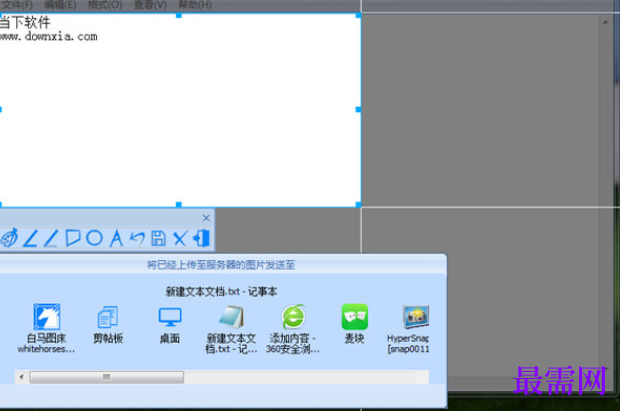Select the ellipse drawing tool
Image resolution: width=625 pixels, height=412 pixels.
pos(94,238)
